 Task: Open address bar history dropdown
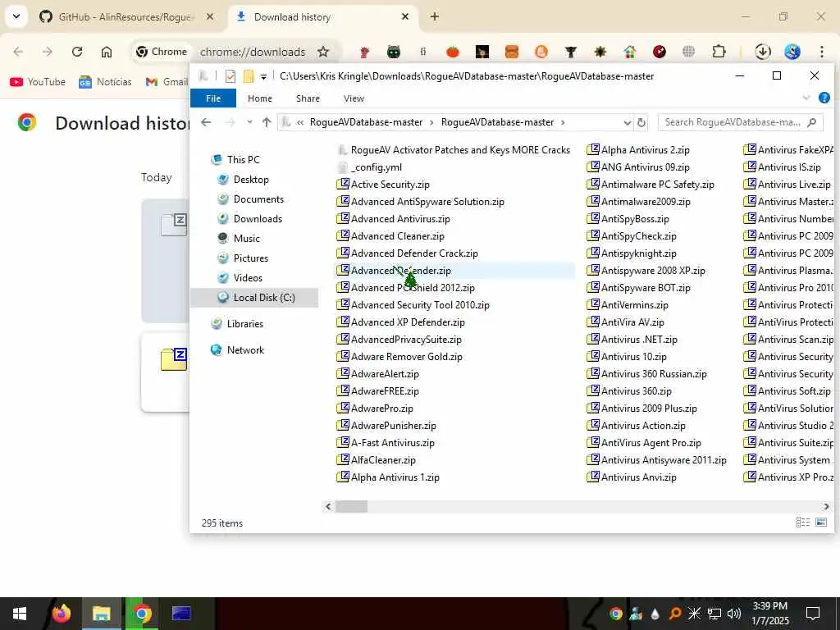(x=627, y=123)
